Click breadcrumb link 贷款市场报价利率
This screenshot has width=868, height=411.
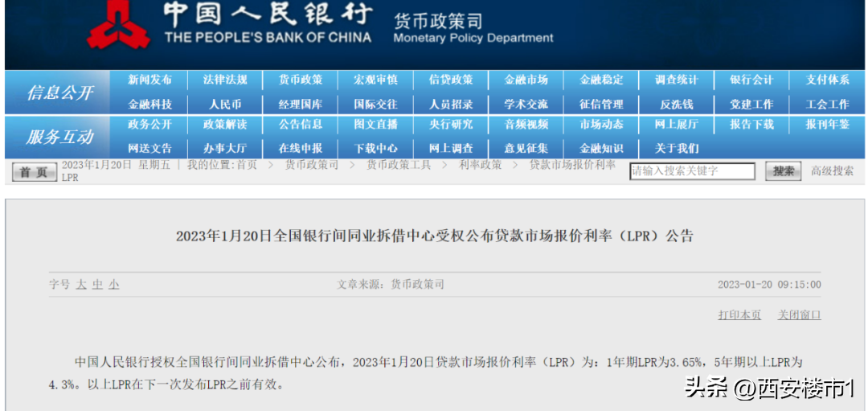click(x=572, y=165)
